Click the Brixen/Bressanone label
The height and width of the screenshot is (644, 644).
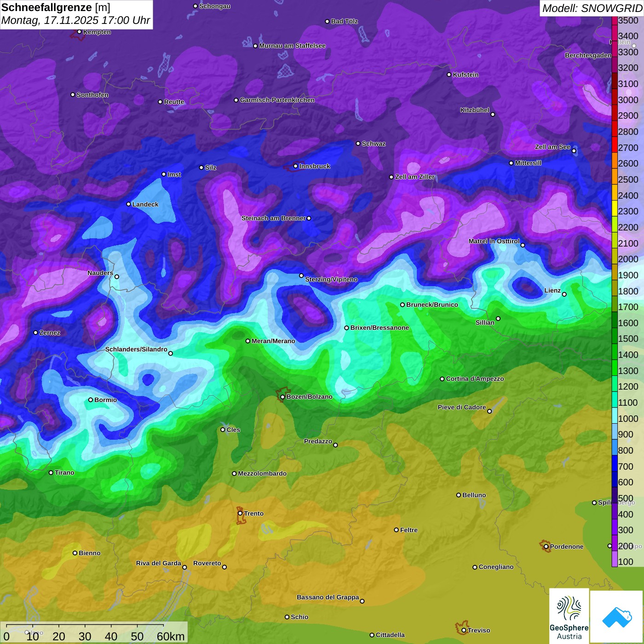tap(379, 328)
